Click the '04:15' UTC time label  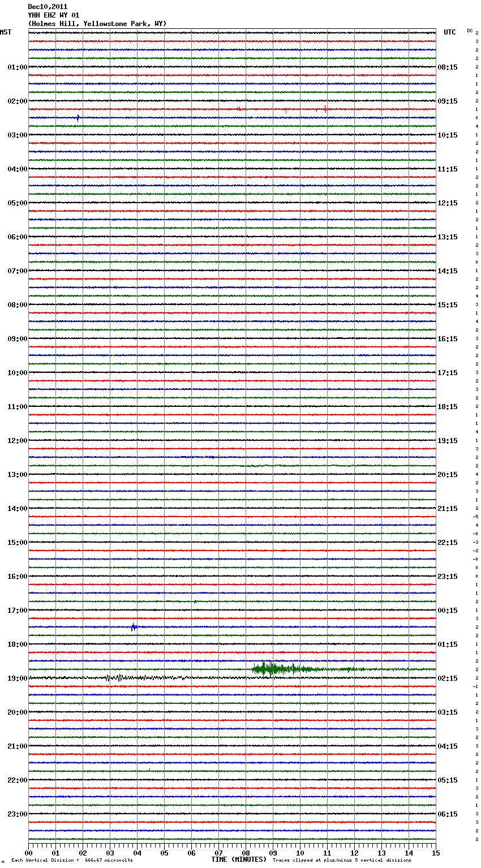pos(448,746)
